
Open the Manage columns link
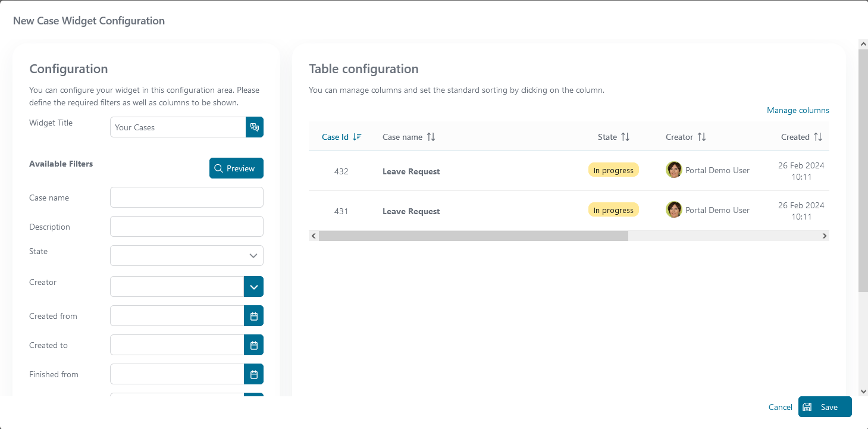(798, 110)
